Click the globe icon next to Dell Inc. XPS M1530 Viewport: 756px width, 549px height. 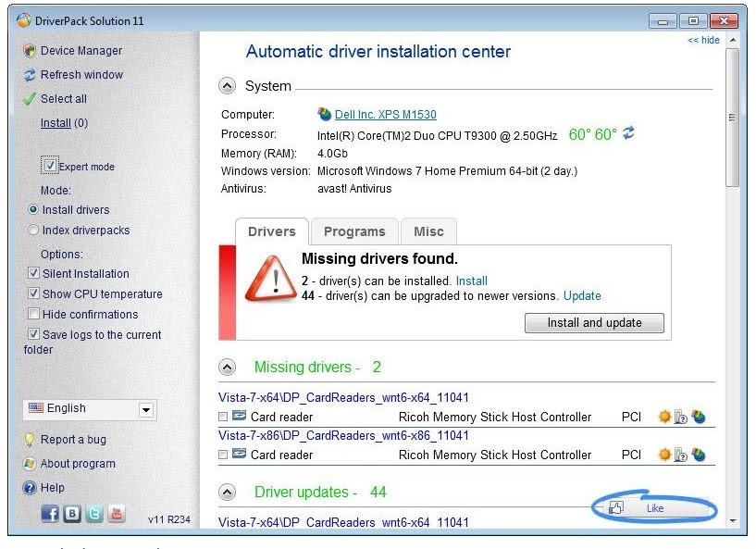(324, 114)
